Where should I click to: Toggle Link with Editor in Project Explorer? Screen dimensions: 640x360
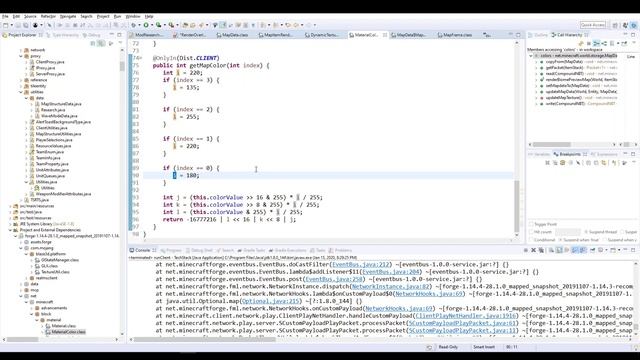click(x=101, y=43)
